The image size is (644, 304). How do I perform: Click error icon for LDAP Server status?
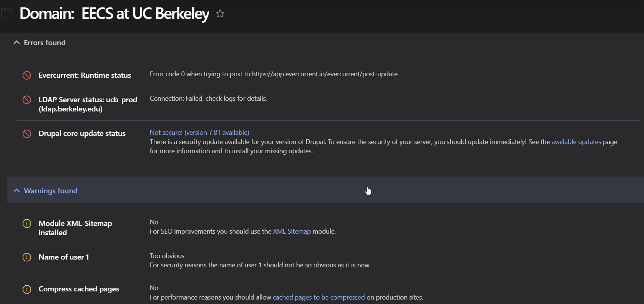click(27, 100)
